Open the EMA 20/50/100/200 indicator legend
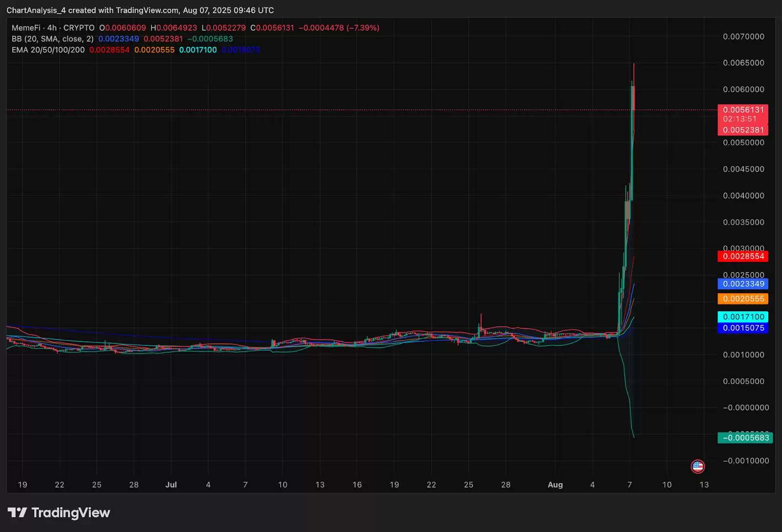The width and height of the screenshot is (782, 532). point(48,50)
